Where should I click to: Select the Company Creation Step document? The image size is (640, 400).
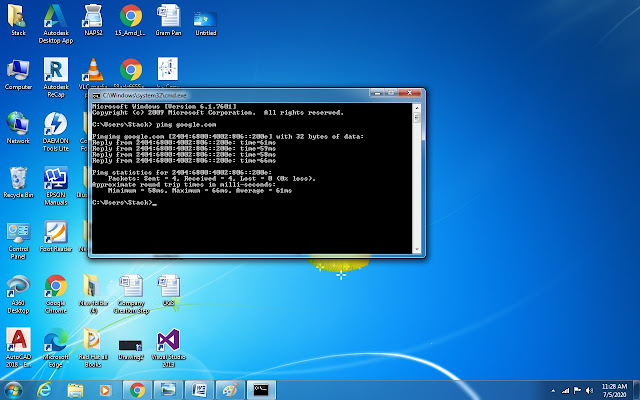tap(131, 294)
